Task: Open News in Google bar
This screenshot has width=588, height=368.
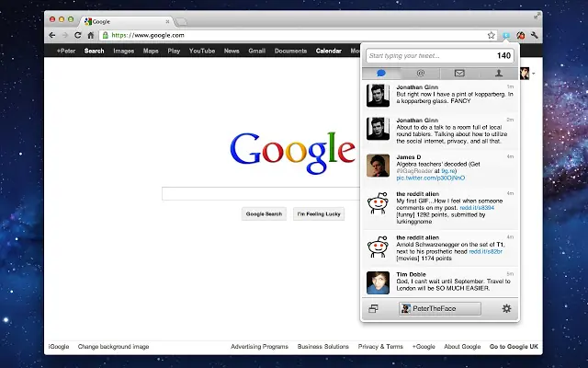Action: (x=232, y=51)
